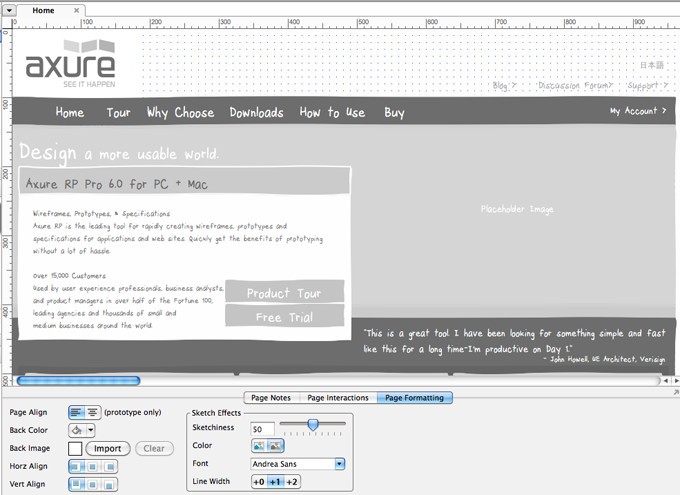
Task: Click the Clear button for Back Image
Action: tap(154, 449)
